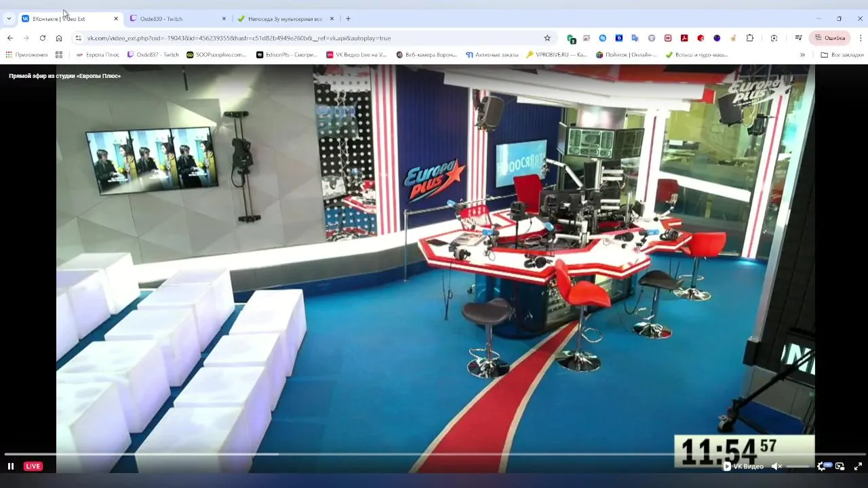Open the Chrome three-dot menu
This screenshot has width=868, height=488.
click(x=861, y=38)
